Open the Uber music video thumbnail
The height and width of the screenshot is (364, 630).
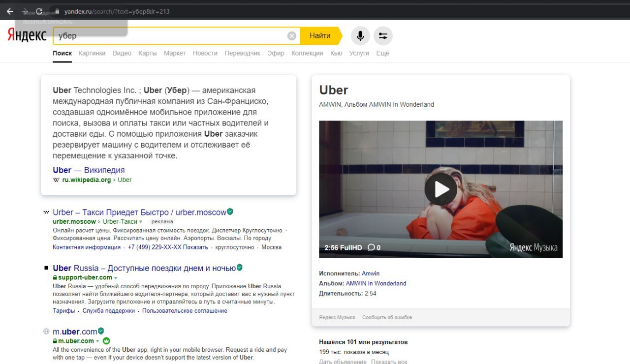point(441,189)
